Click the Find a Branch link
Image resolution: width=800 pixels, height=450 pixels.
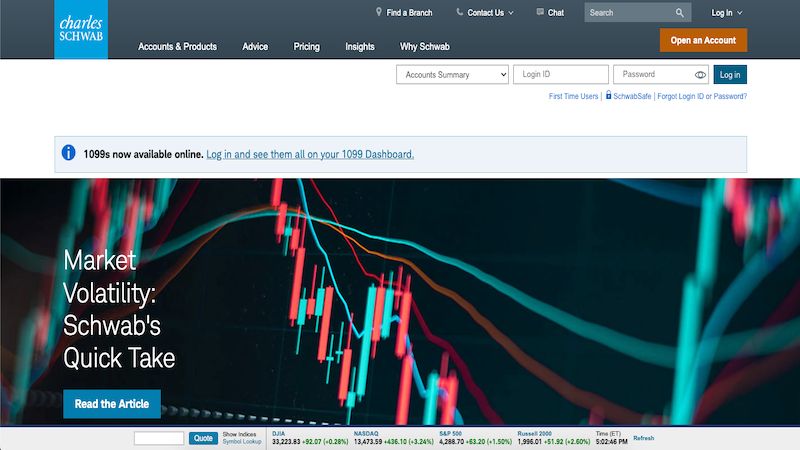point(409,13)
